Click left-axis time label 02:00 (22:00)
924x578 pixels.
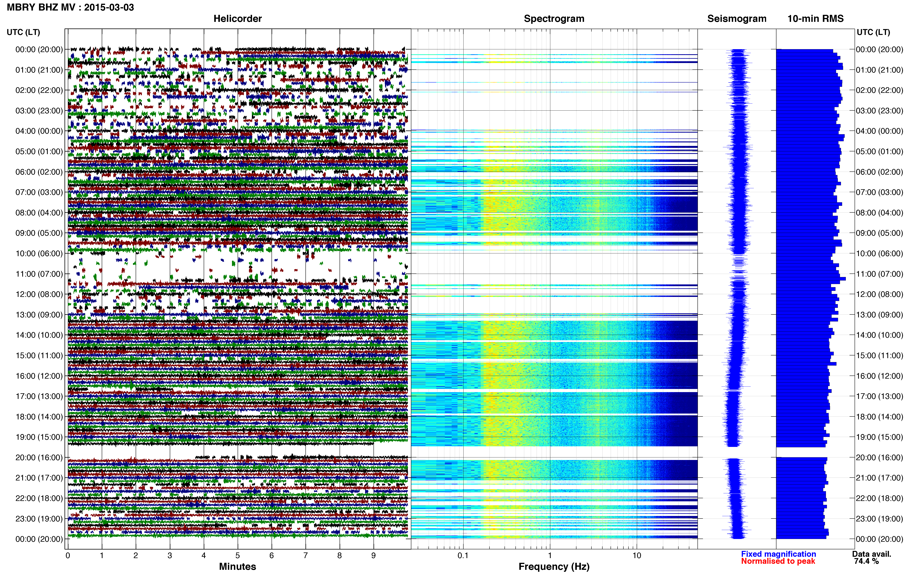pos(39,90)
